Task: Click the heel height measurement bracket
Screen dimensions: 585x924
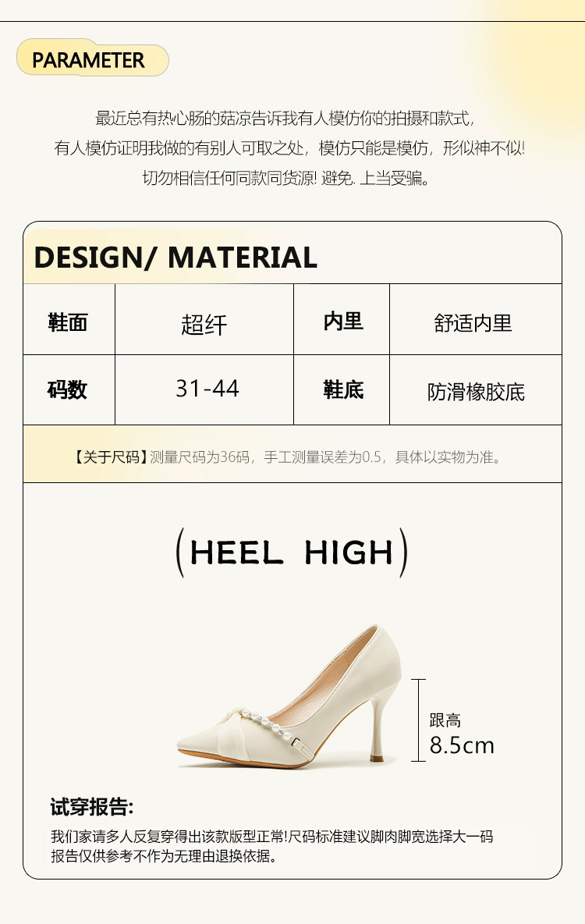Action: pyautogui.click(x=418, y=720)
